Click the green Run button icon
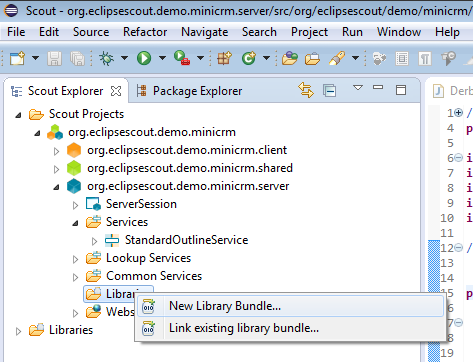Viewport: 473px width, 362px height. (x=144, y=58)
